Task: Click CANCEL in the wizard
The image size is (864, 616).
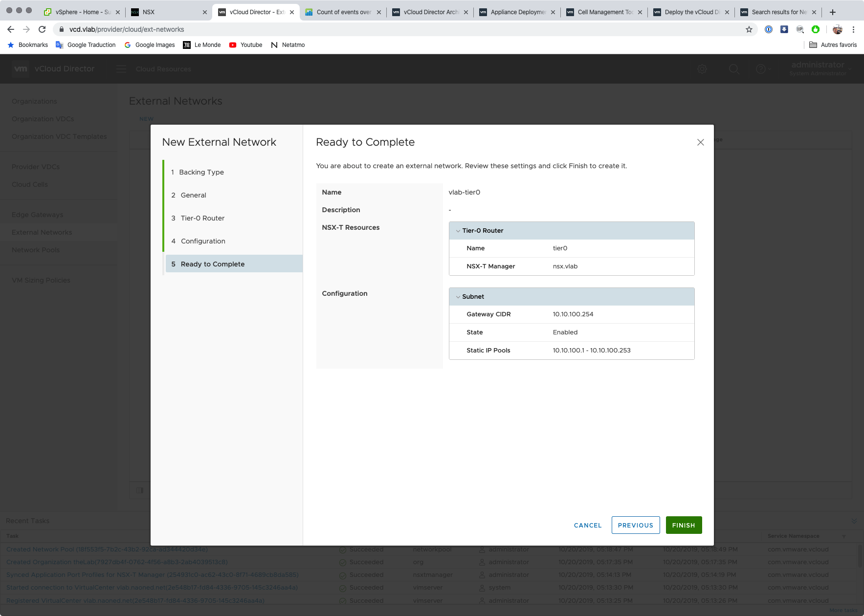Action: (x=588, y=525)
